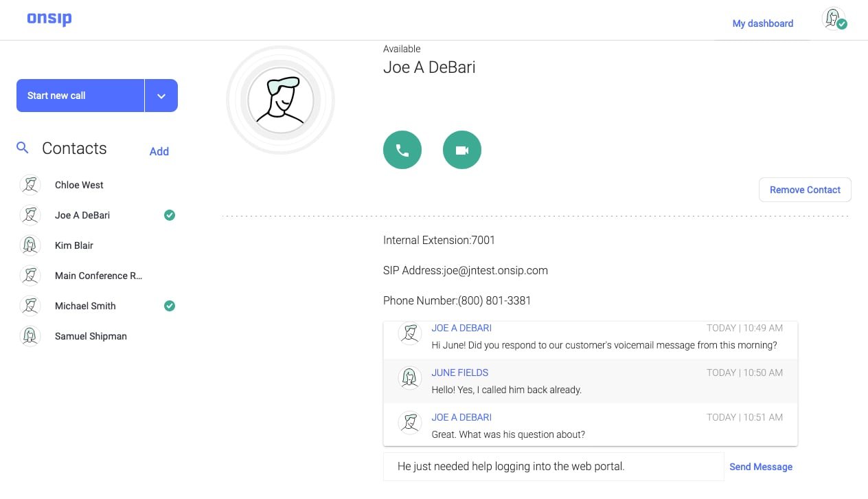Click Send Message to reply
Screen dimensions: 868x499
760,467
